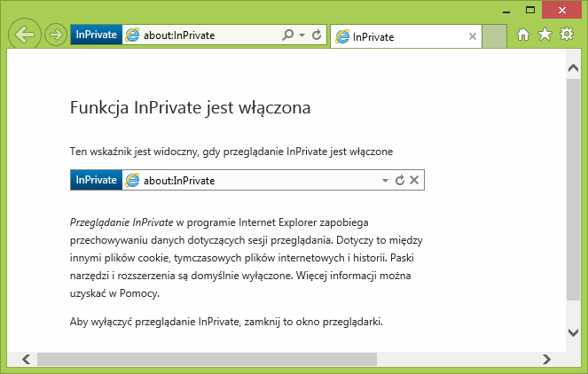Click the refresh icon in the illustrated address bar

(x=400, y=180)
